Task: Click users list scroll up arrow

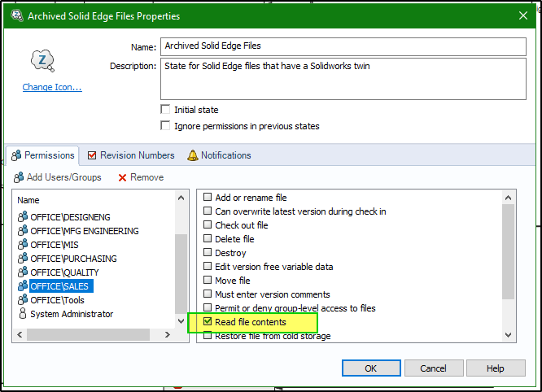Action: pyautogui.click(x=181, y=198)
